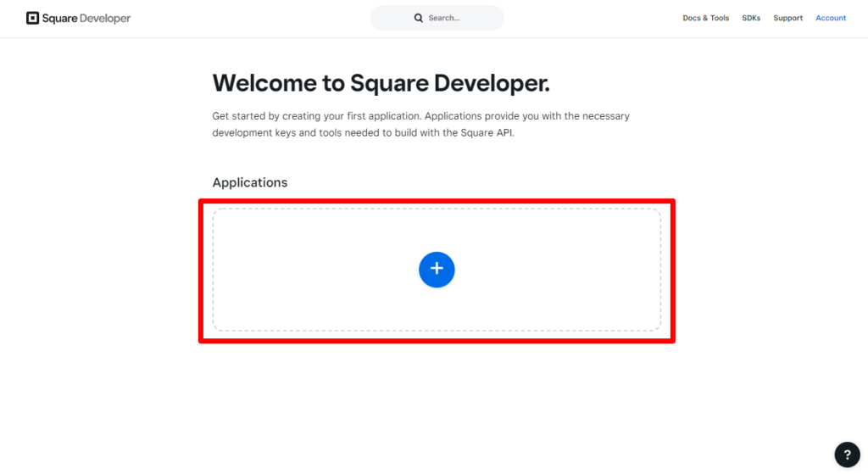The image size is (868, 474).
Task: Click the 'Get started by creating' description text
Action: click(x=420, y=125)
